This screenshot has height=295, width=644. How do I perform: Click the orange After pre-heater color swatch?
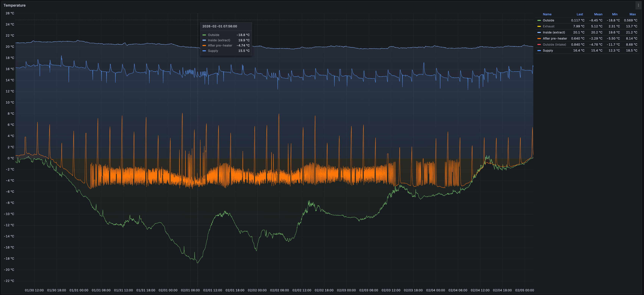[x=539, y=38]
